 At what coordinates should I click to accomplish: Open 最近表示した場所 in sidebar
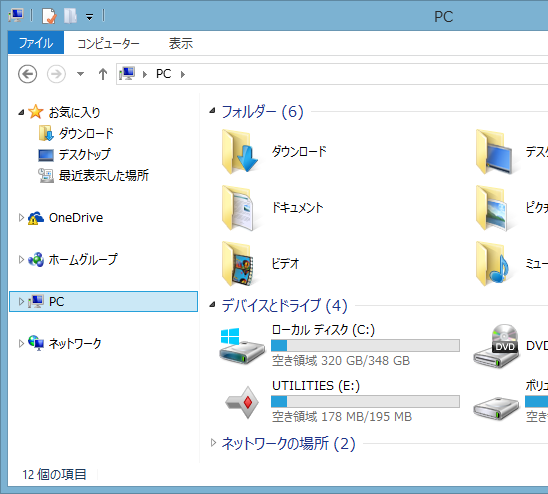click(94, 176)
